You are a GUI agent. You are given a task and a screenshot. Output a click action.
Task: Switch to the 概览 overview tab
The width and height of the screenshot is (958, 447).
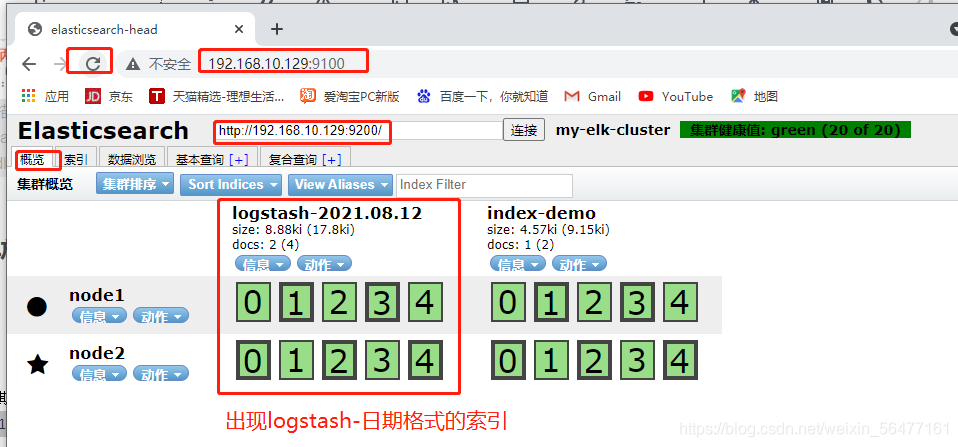[x=32, y=159]
